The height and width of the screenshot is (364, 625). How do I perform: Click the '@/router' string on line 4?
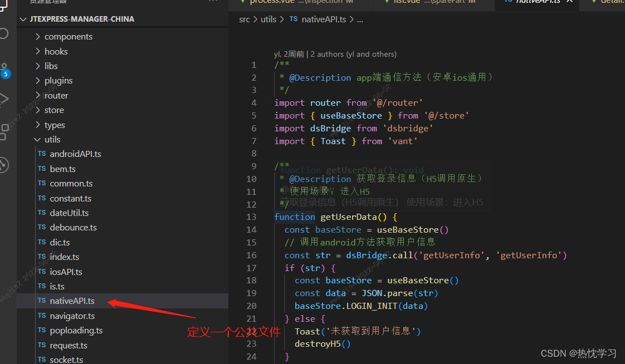pyautogui.click(x=397, y=103)
